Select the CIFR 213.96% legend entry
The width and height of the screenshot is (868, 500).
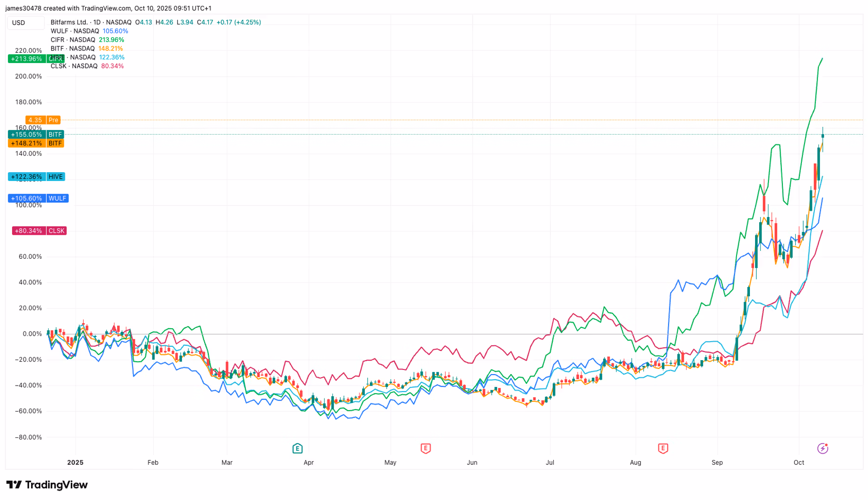click(87, 40)
